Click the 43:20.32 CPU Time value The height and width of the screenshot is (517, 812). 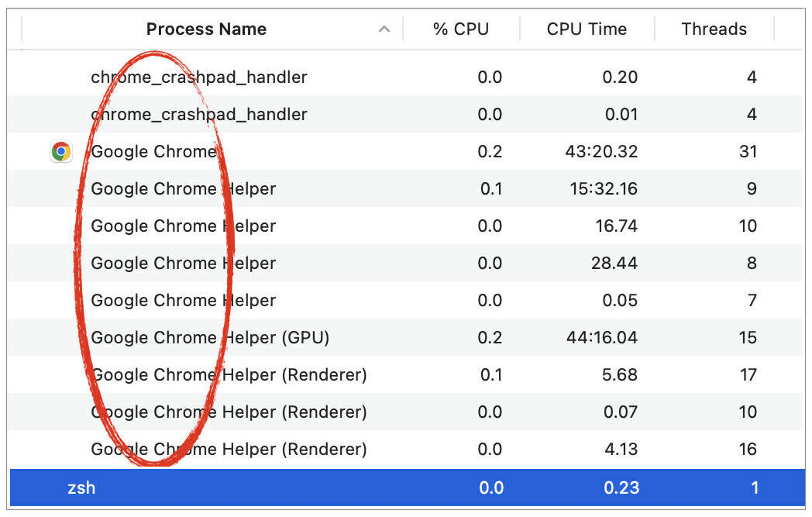coord(601,152)
